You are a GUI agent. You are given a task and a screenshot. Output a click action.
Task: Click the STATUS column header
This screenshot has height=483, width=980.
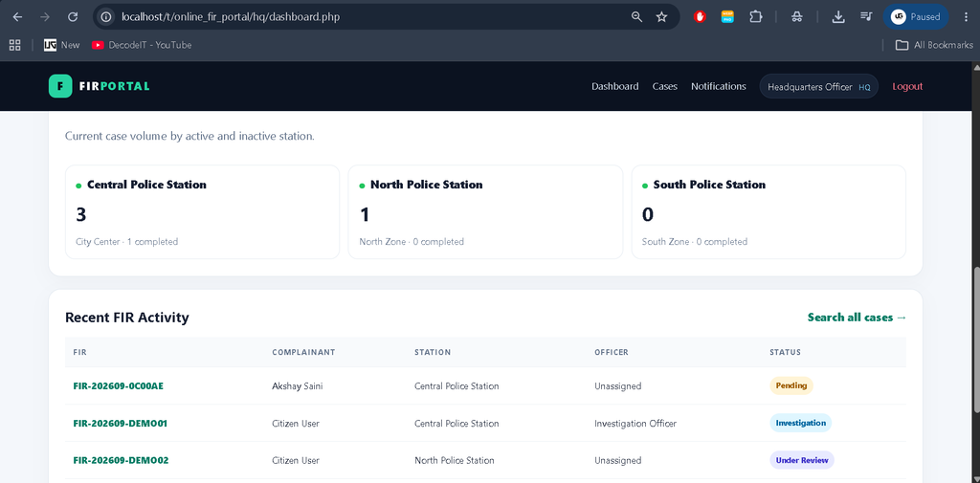tap(785, 352)
